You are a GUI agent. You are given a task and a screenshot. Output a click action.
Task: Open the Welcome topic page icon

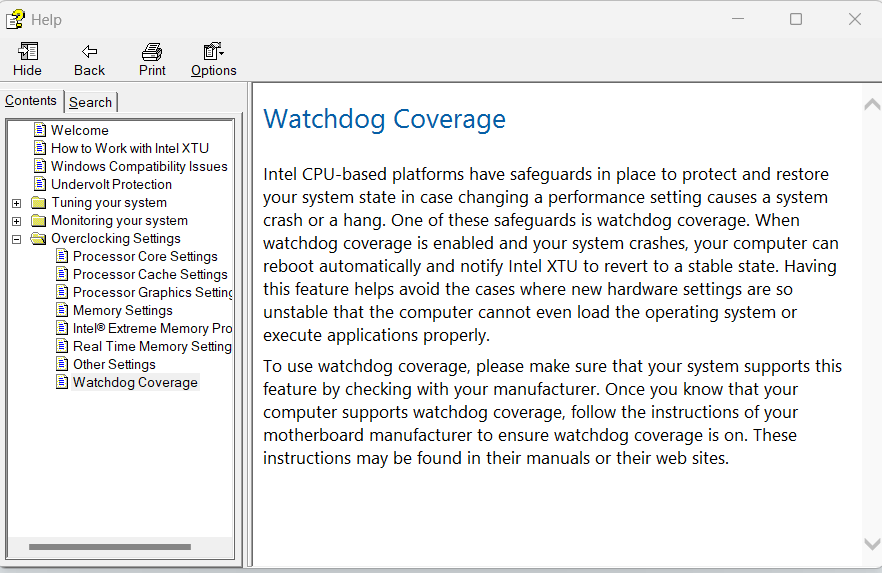click(x=40, y=130)
